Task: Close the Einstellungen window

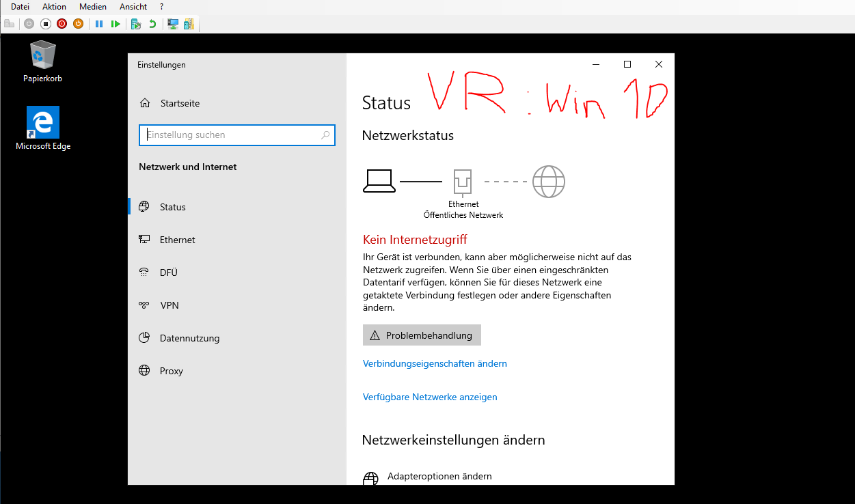Action: tap(658, 64)
